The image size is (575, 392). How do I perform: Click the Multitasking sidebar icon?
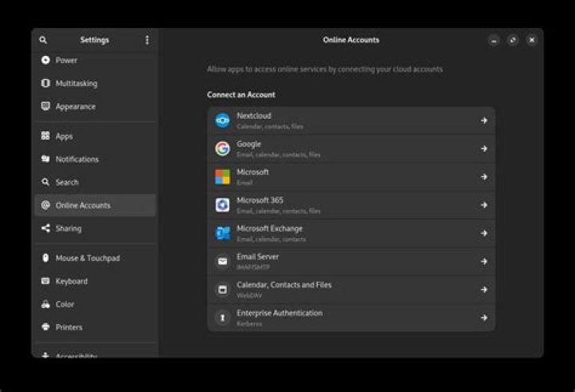[46, 83]
